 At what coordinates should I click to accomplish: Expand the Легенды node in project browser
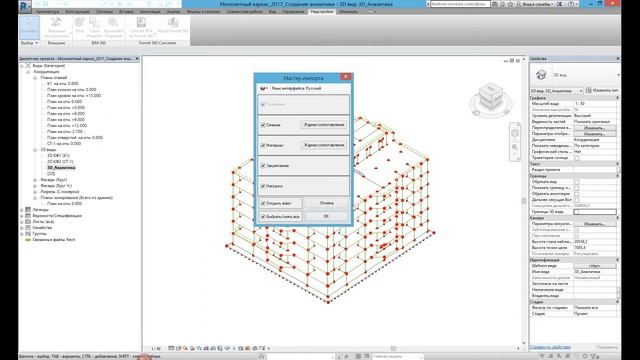(22, 210)
